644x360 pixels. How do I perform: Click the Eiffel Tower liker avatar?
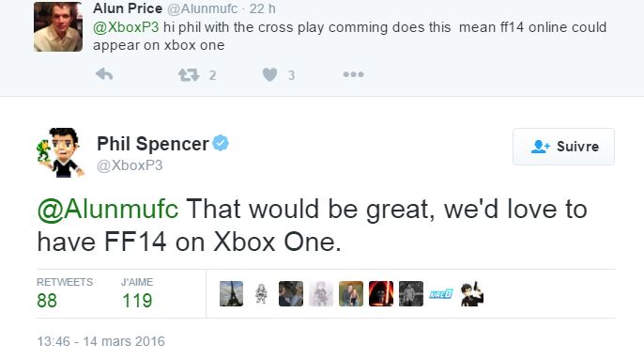click(x=231, y=294)
